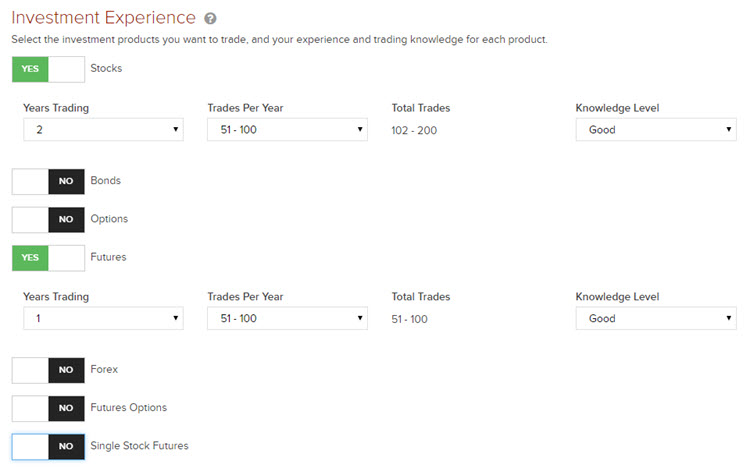The width and height of the screenshot is (750, 475).
Task: Open Stocks Years Trading dropdown
Action: (x=103, y=129)
